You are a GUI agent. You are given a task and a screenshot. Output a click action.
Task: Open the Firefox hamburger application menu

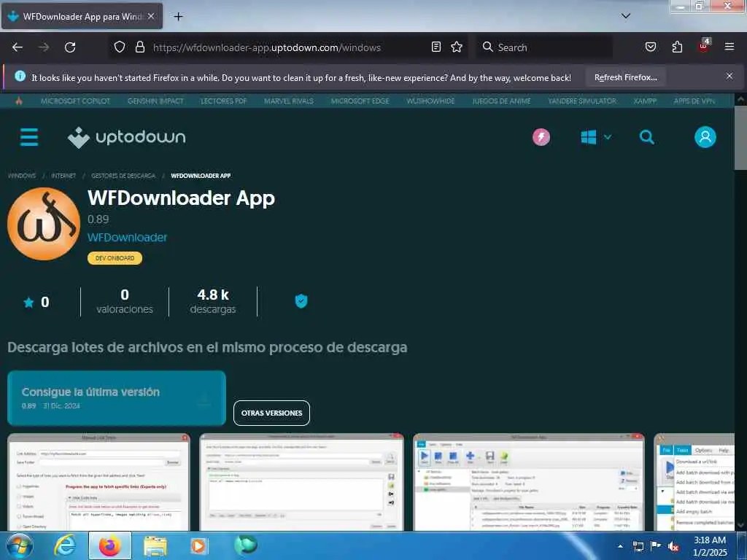729,47
